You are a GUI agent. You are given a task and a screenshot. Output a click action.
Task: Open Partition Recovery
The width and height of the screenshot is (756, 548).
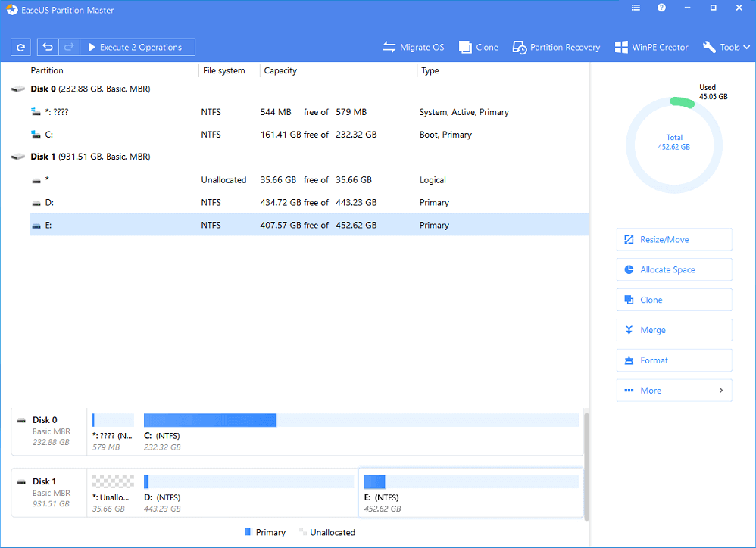click(x=556, y=47)
